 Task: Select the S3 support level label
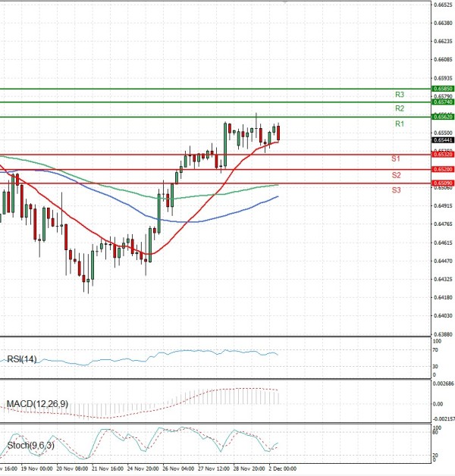pos(396,189)
